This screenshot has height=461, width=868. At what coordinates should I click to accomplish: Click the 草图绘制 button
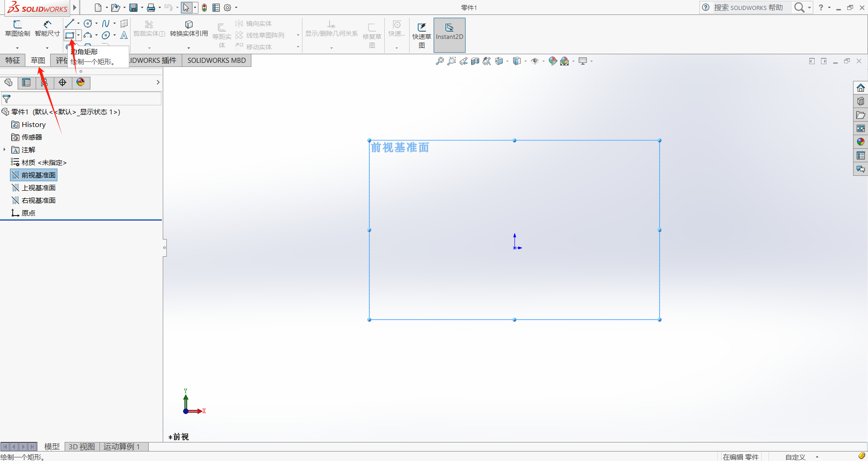[x=18, y=29]
